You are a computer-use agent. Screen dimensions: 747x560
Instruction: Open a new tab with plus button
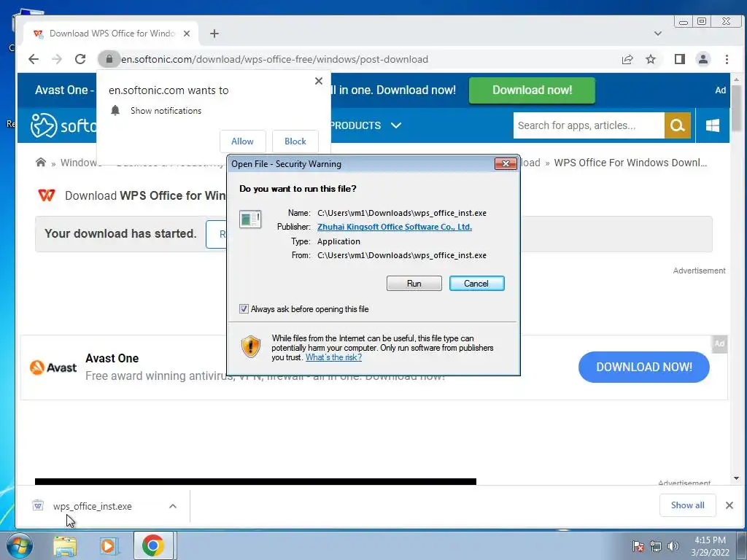pos(214,34)
